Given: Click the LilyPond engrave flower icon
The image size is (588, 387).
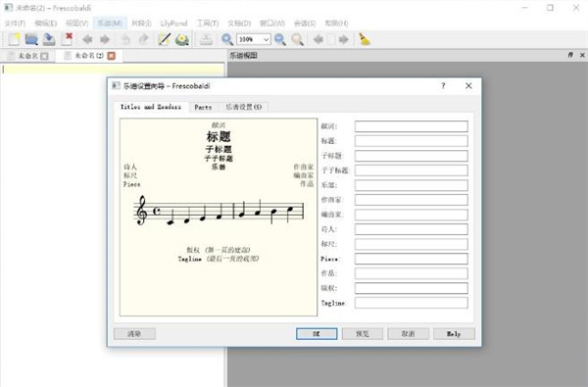Looking at the screenshot, I should (182, 39).
